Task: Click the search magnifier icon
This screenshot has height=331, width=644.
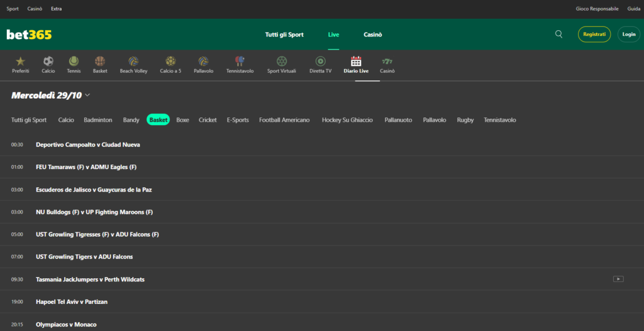Action: click(x=558, y=35)
